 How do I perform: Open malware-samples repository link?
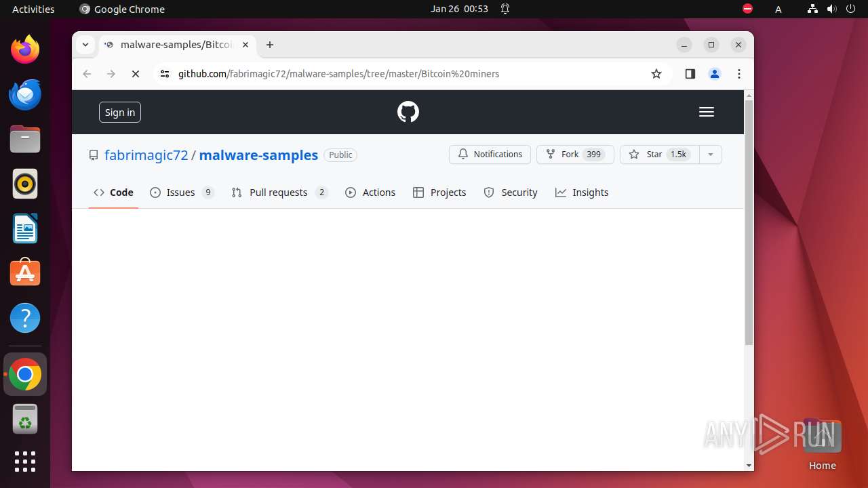(258, 155)
